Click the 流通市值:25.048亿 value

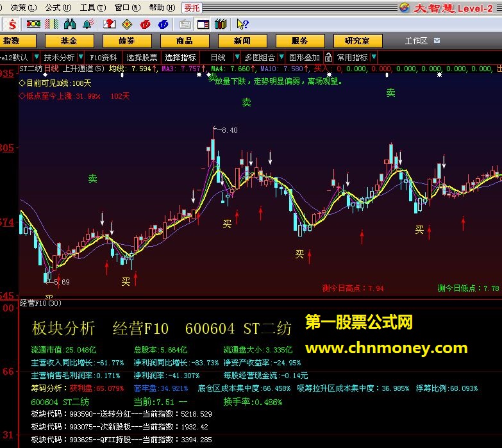pos(63,350)
